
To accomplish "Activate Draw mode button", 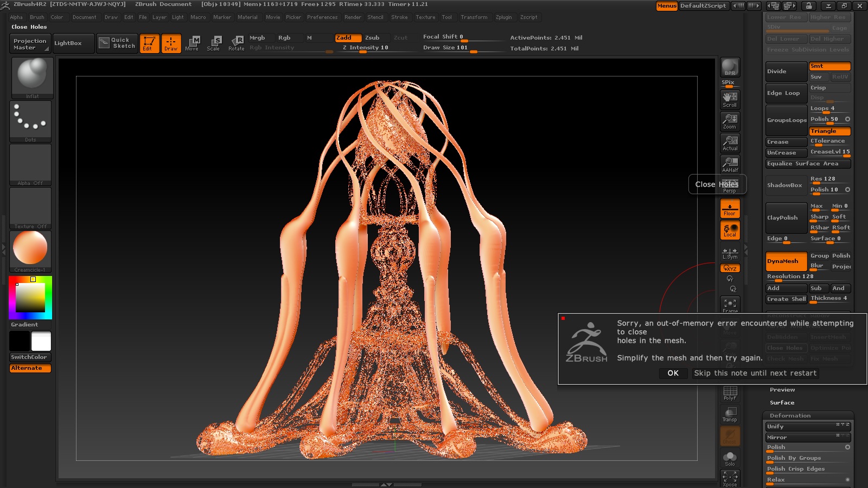I will [x=171, y=43].
